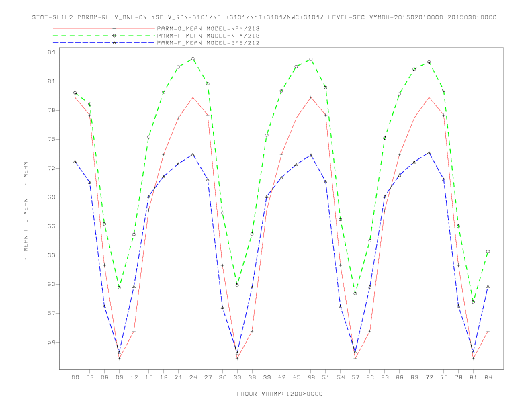Click x-axis forecast hour label 09
This screenshot has height=411, width=532.
click(x=120, y=377)
